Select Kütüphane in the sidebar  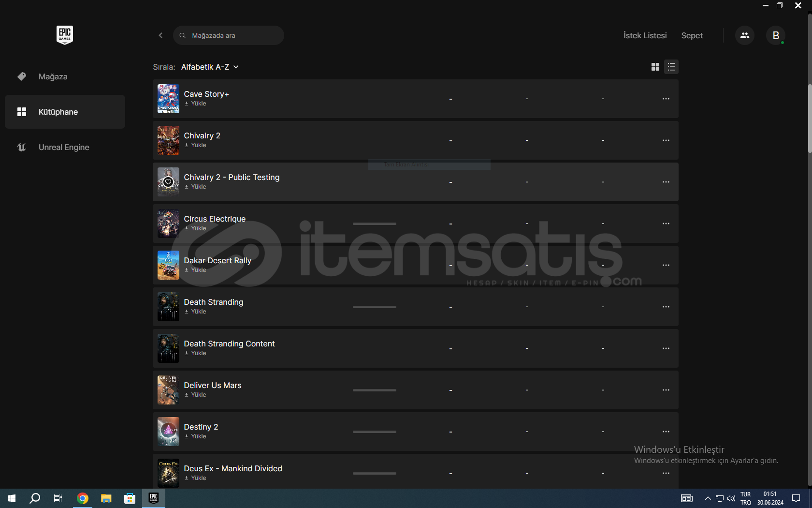(x=65, y=112)
